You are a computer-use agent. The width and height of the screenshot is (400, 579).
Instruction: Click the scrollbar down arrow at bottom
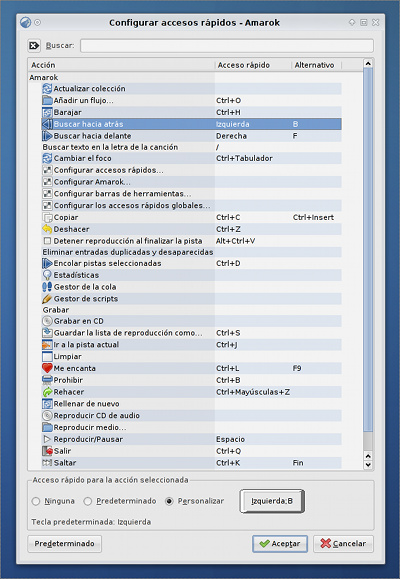[x=368, y=465]
